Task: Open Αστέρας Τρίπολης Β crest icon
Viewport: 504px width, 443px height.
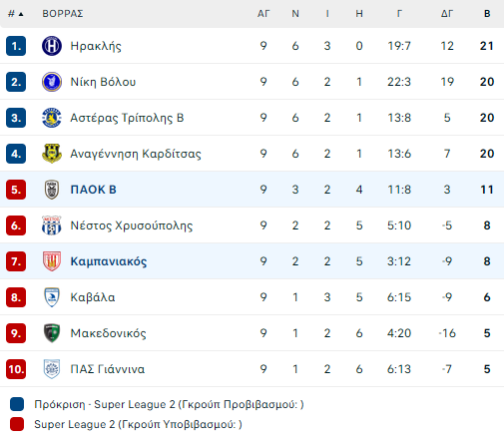Action: (x=52, y=118)
